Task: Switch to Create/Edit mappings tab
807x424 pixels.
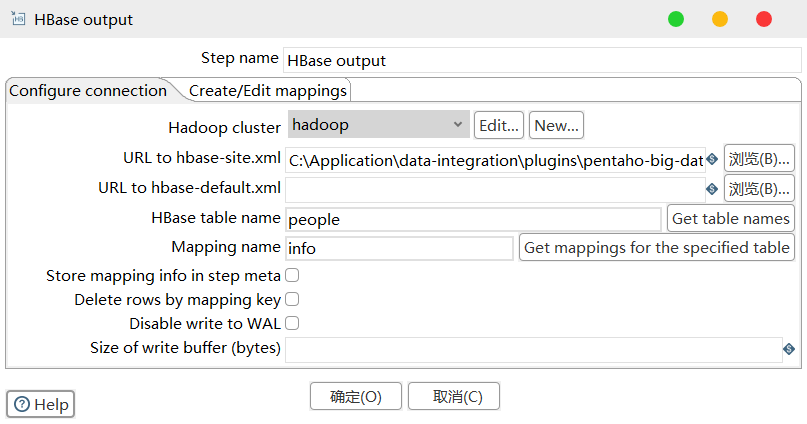Action: [268, 91]
